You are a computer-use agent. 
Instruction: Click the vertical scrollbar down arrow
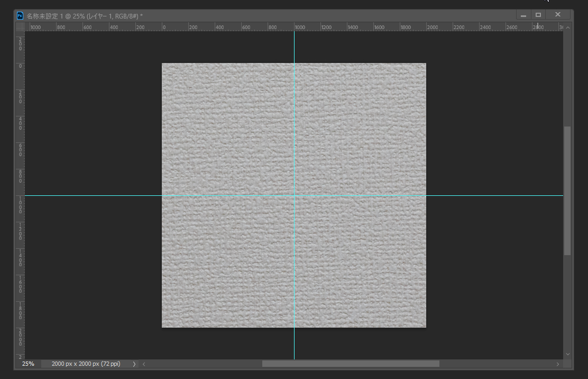[568, 354]
